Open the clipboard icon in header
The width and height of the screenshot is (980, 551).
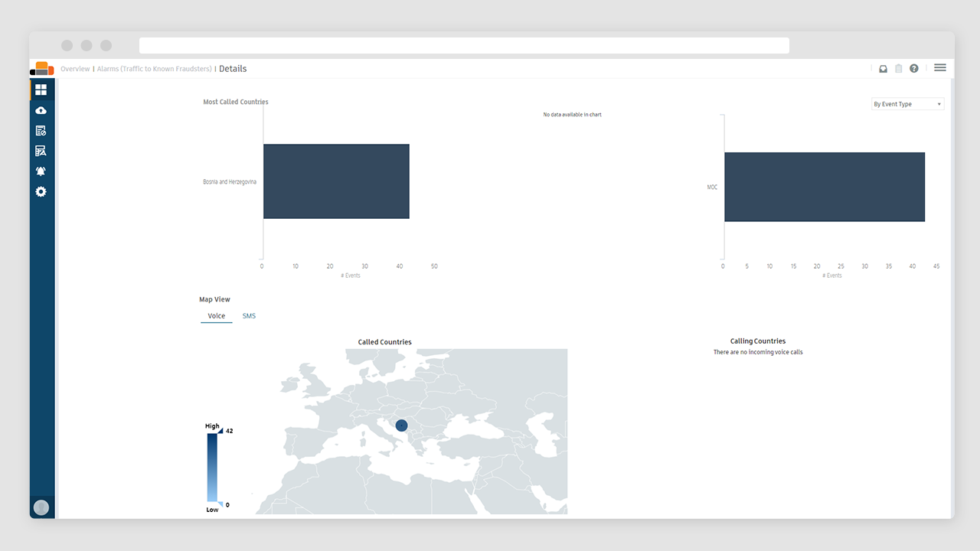coord(899,69)
